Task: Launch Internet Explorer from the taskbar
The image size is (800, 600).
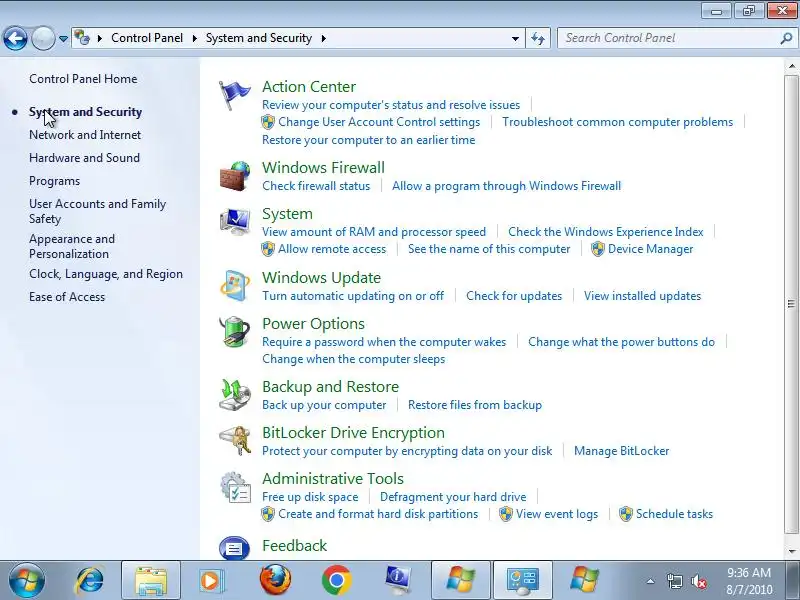Action: tap(90, 580)
